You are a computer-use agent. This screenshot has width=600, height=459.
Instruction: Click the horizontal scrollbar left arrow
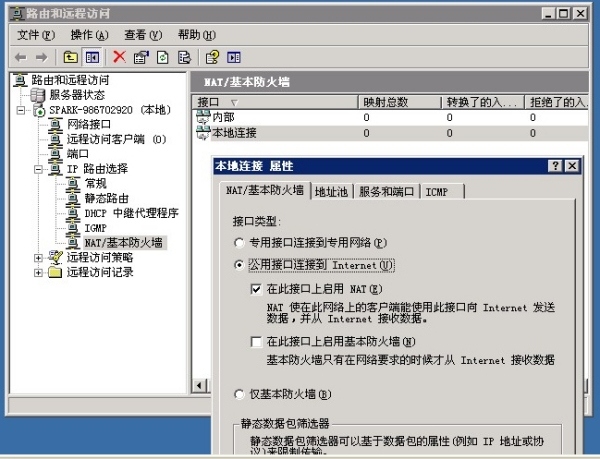tap(199, 386)
